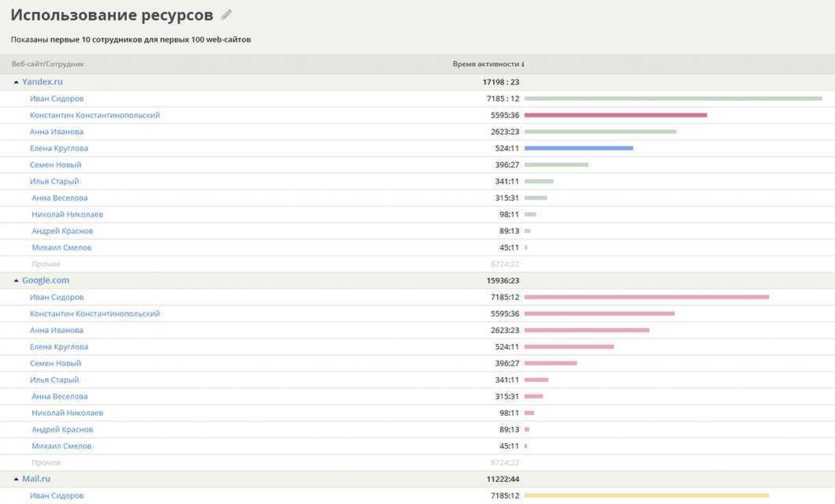Select Семен Новый under Google.com
Screen dimensions: 835x504
55,363
